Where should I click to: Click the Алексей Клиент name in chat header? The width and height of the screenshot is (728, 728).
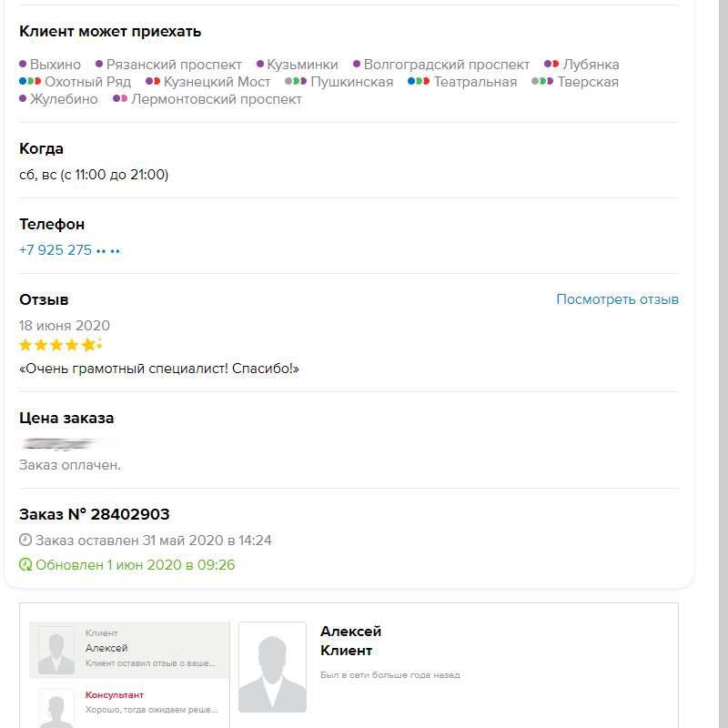tap(350, 641)
